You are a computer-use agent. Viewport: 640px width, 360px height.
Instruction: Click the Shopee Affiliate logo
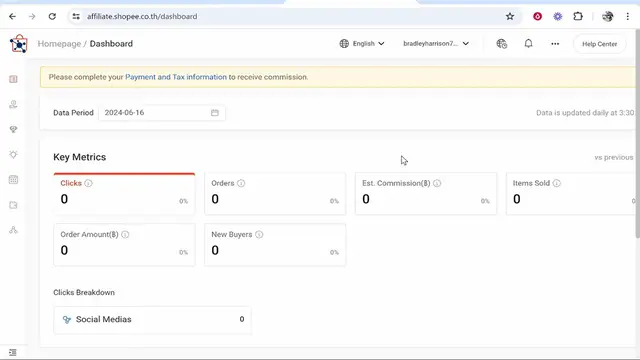coord(19,44)
